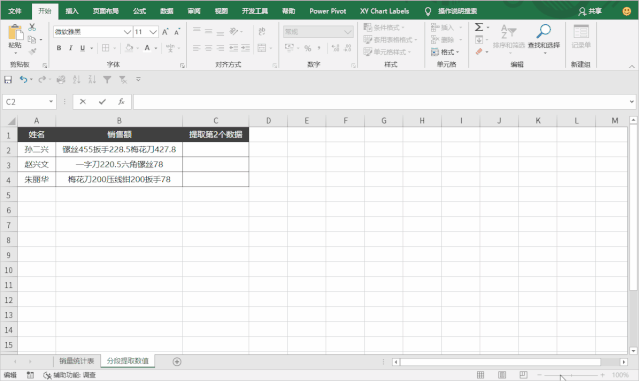Switch to the 插入 ribbon tab
This screenshot has width=639, height=381.
point(72,11)
